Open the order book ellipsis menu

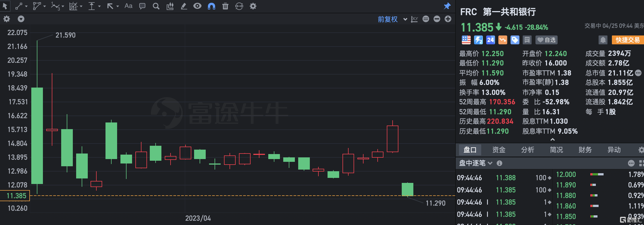click(x=631, y=163)
